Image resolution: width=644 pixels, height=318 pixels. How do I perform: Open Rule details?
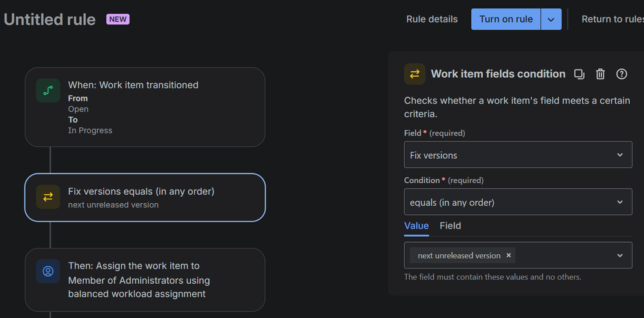pos(432,19)
